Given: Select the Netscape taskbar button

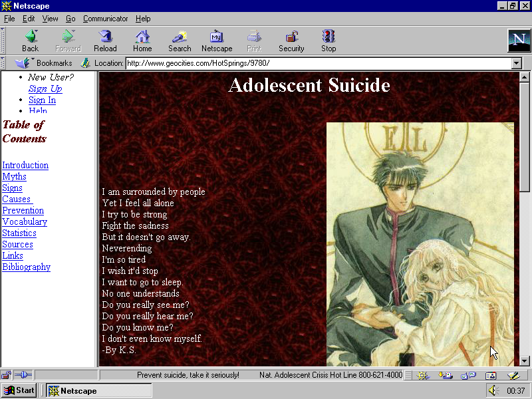Looking at the screenshot, I should (98, 390).
